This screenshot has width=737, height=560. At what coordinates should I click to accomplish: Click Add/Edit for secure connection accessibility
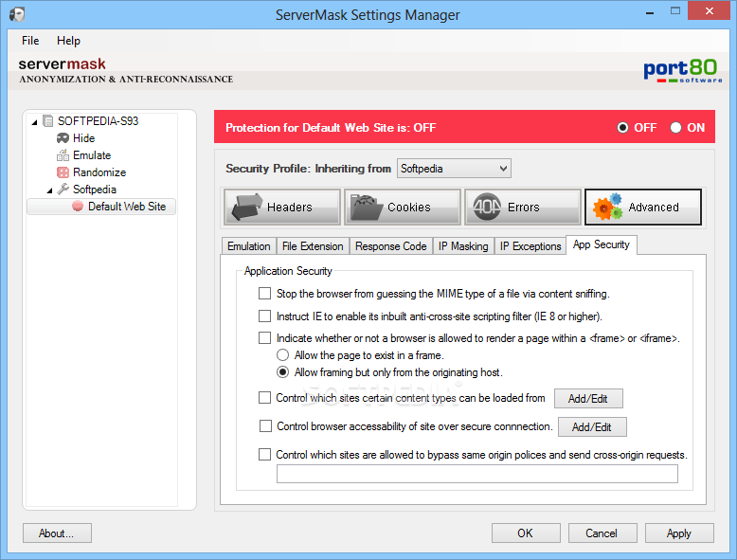coord(592,427)
